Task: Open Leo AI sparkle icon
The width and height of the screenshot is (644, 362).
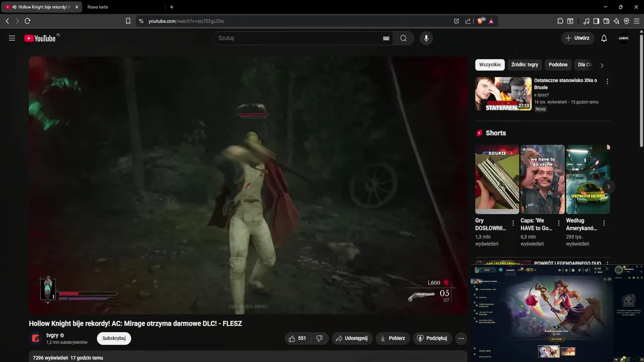Action: [616, 21]
